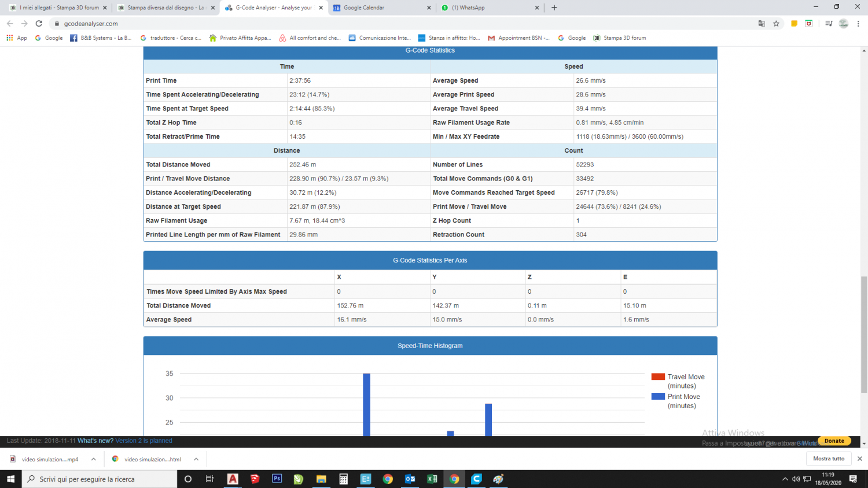Viewport: 868px width, 488px height.
Task: Open the media control playlist icon
Action: coord(829,24)
